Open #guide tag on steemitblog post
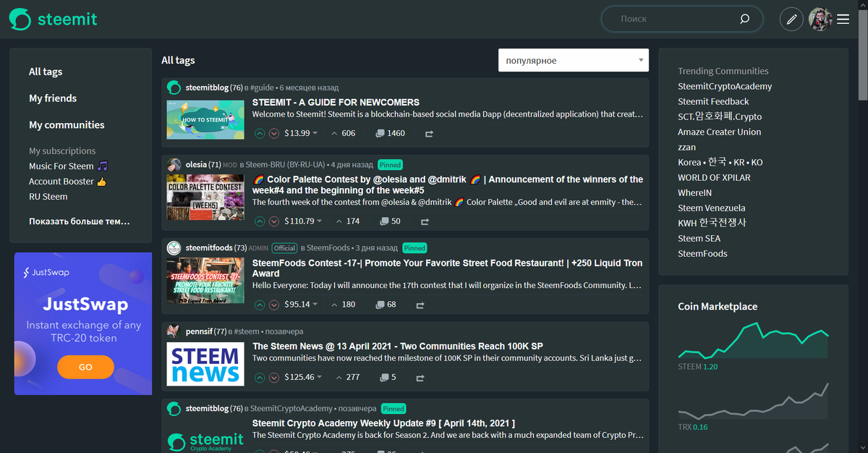868x453 pixels. pyautogui.click(x=262, y=88)
